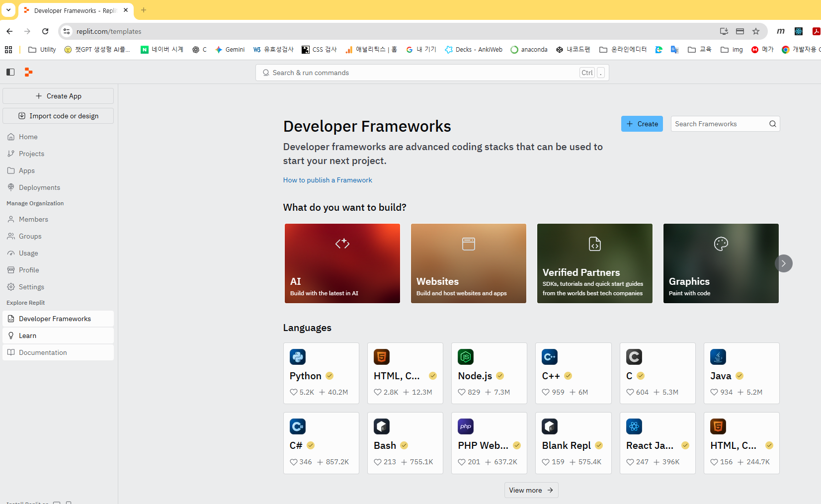Viewport: 821px width, 504px height.
Task: Open the Python language icon
Action: [x=298, y=357]
